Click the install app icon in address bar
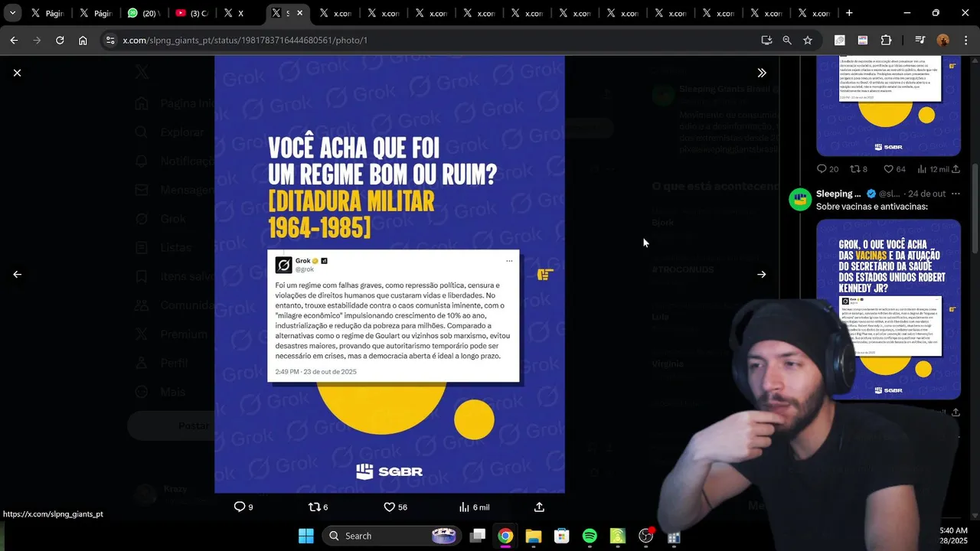Image resolution: width=980 pixels, height=551 pixels. [x=766, y=40]
